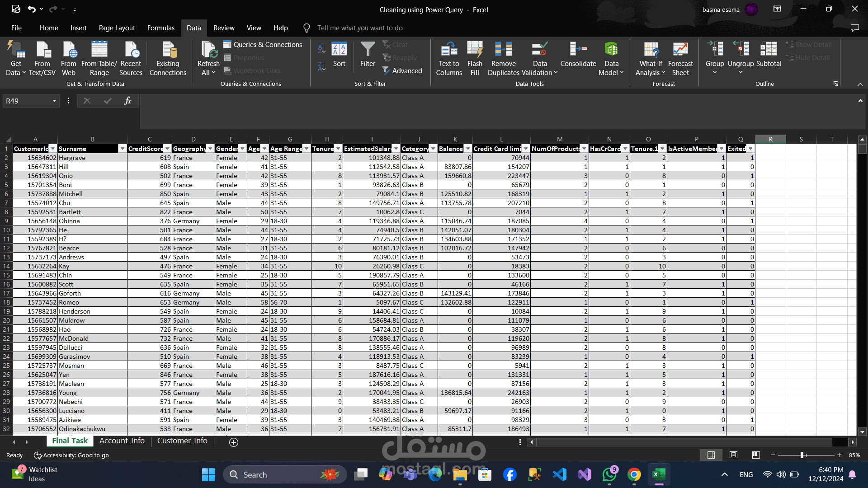The image size is (868, 488).
Task: Open Recent Sources
Action: tap(131, 59)
